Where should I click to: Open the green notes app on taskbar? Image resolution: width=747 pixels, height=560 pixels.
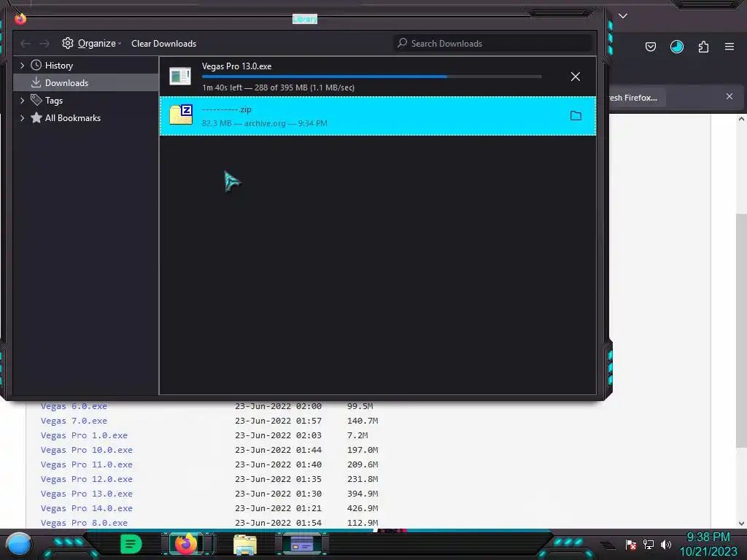point(131,544)
